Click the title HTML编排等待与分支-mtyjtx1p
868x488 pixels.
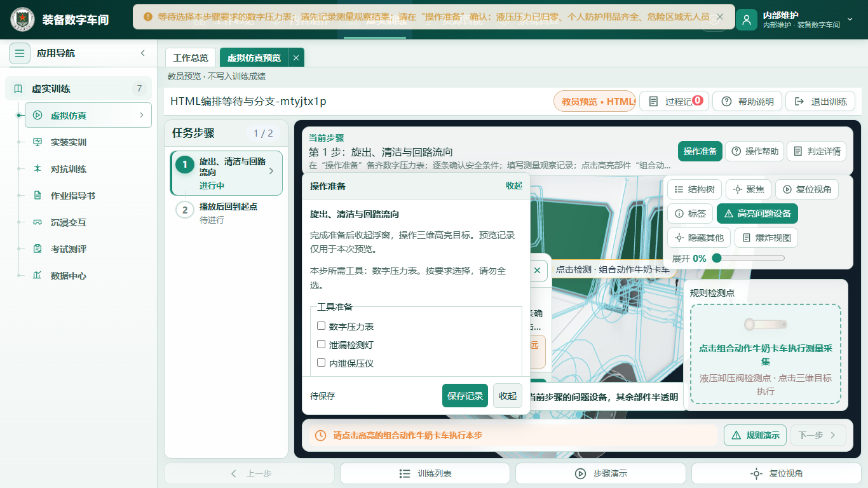[x=248, y=102]
